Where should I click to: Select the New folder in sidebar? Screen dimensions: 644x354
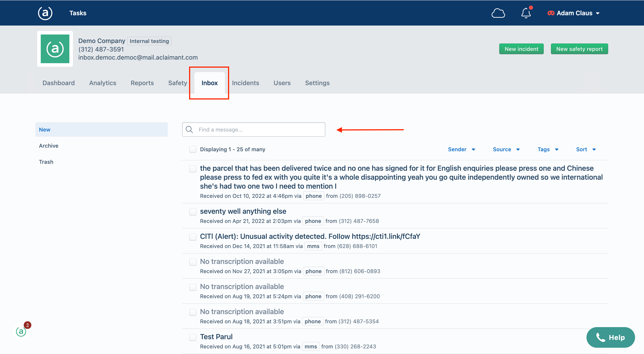click(101, 130)
